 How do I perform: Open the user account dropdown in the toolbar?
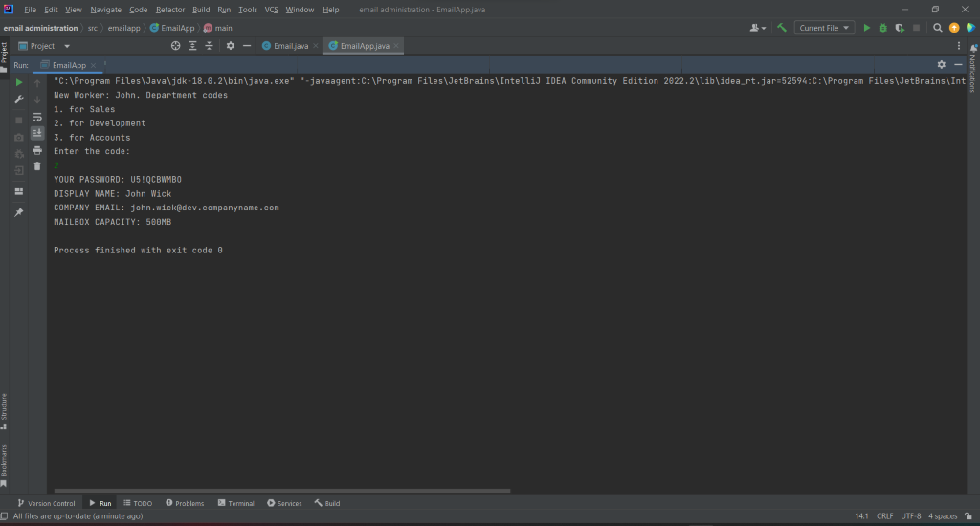pyautogui.click(x=758, y=28)
